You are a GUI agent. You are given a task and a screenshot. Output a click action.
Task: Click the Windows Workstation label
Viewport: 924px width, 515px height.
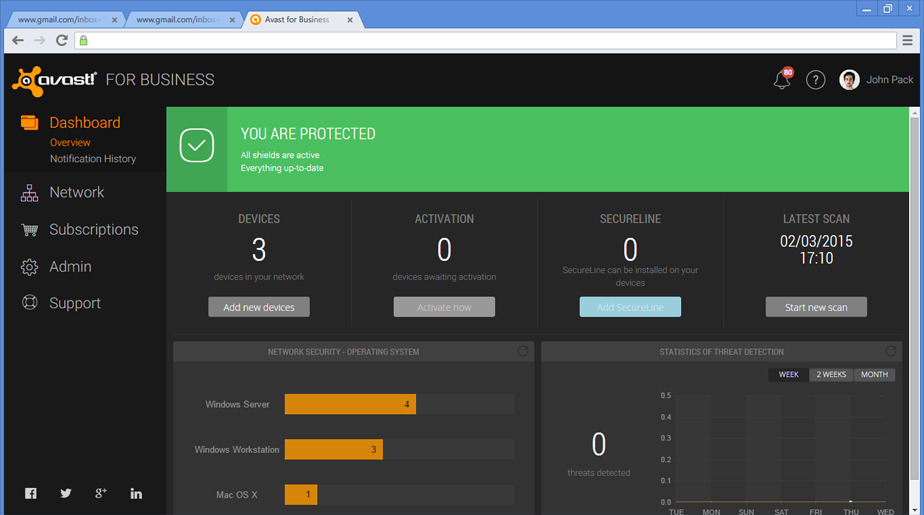click(x=237, y=450)
